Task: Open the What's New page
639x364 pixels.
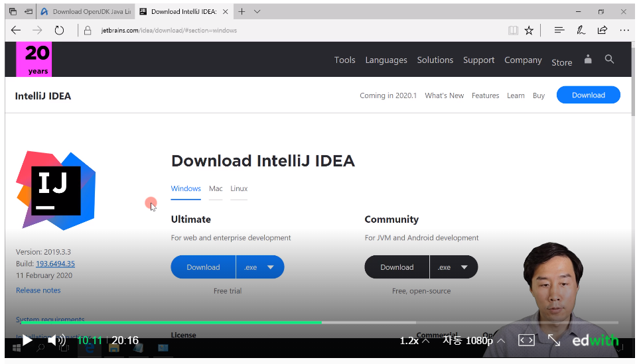Action: point(444,95)
